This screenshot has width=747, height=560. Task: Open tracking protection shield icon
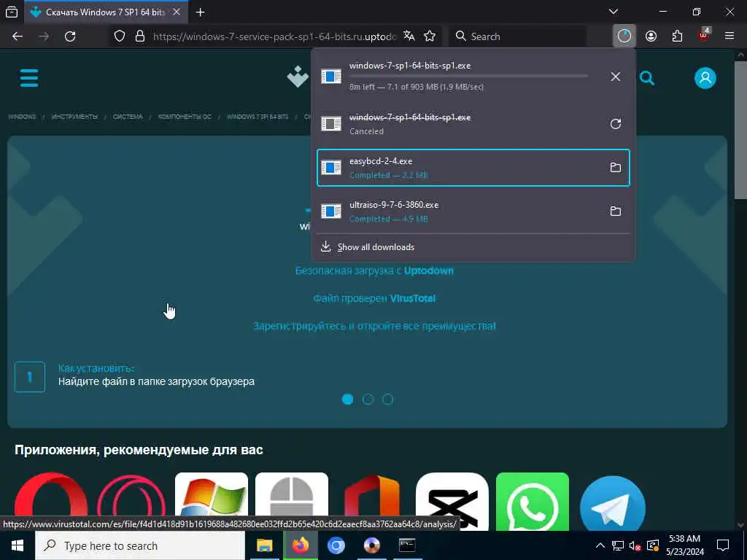click(120, 36)
